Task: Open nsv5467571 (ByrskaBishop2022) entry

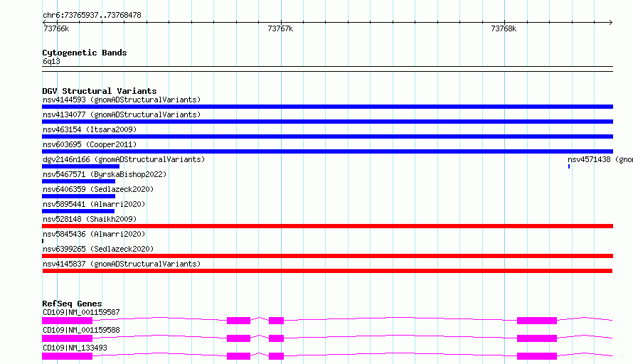Action: (x=105, y=174)
